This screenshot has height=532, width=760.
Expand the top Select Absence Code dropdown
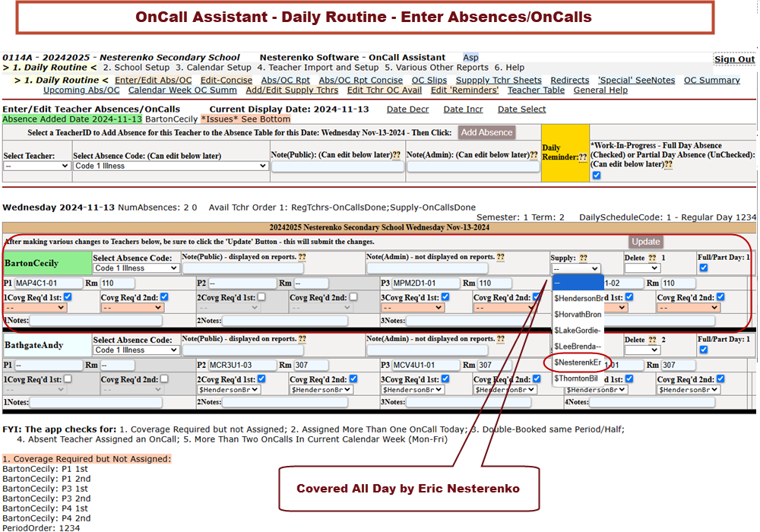[x=170, y=166]
